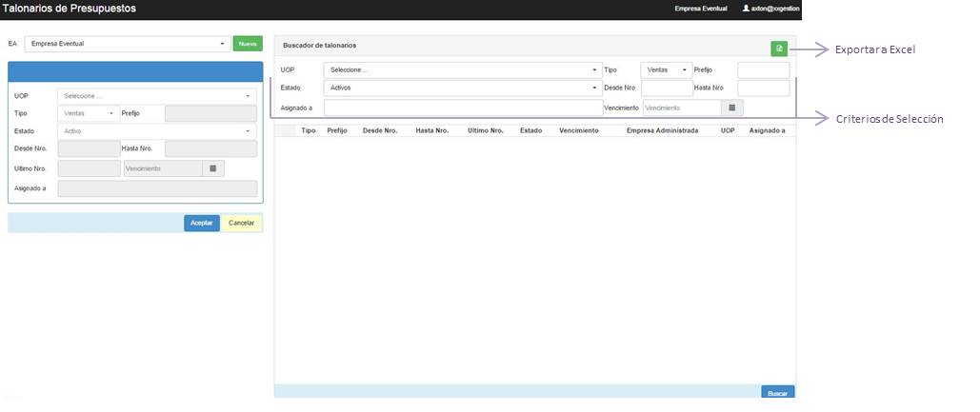Click the yellow Cancelar button
Image resolution: width=980 pixels, height=412 pixels.
242,223
